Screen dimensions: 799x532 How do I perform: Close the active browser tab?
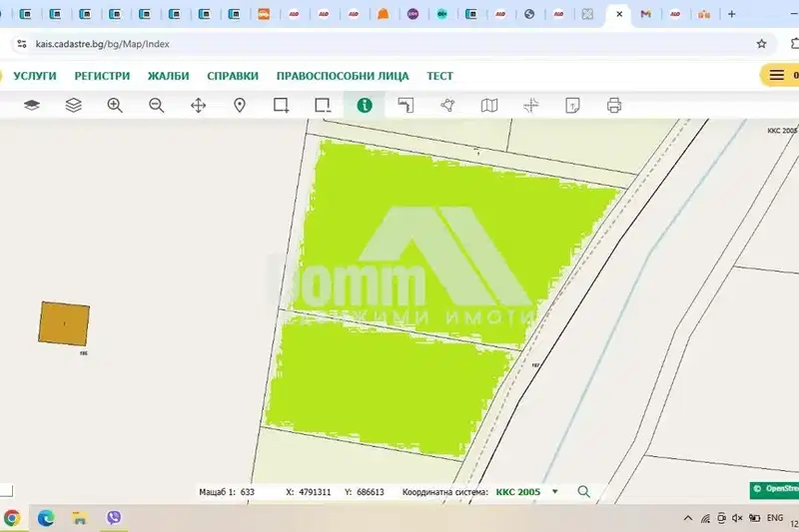pyautogui.click(x=619, y=14)
